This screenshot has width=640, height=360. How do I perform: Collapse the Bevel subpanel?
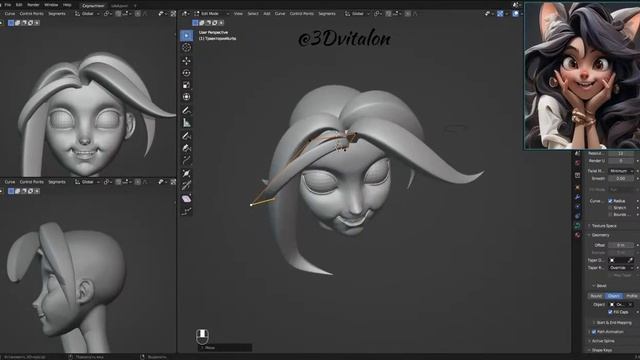[601, 286]
